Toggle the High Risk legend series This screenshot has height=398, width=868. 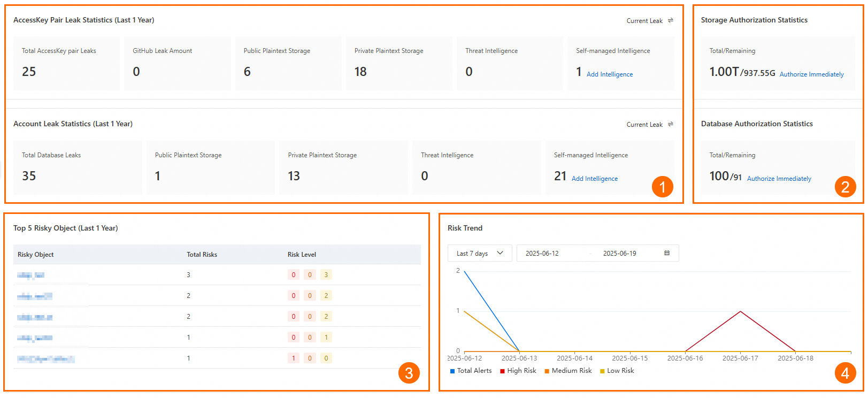[518, 371]
